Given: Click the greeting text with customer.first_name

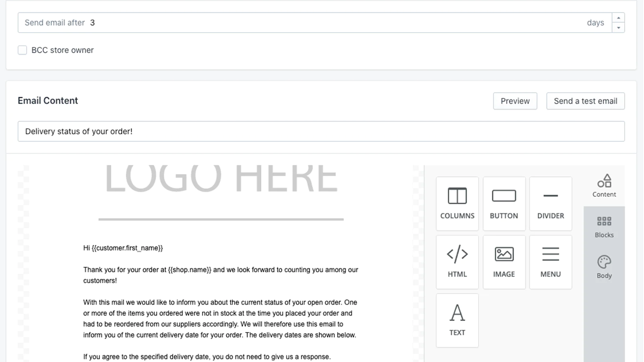Looking at the screenshot, I should 123,248.
